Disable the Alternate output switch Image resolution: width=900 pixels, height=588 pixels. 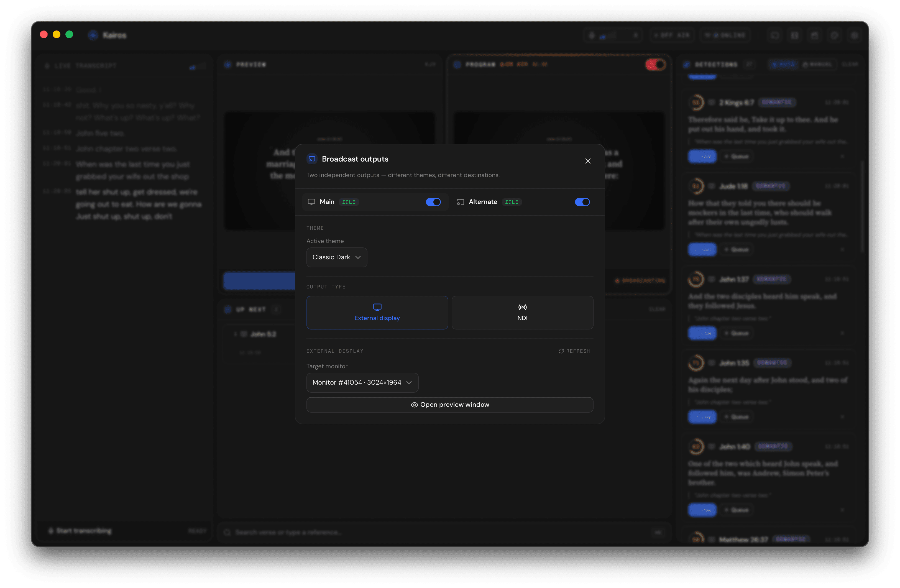tap(582, 202)
